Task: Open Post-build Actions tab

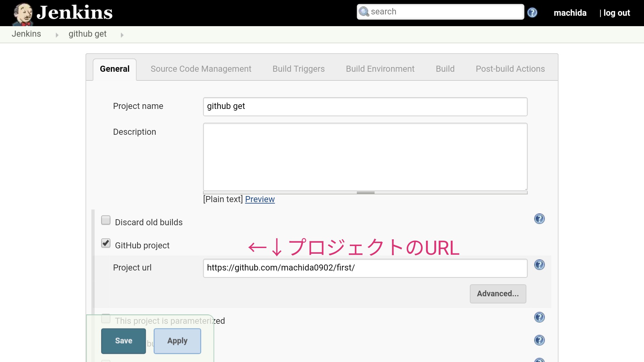Action: (x=510, y=69)
